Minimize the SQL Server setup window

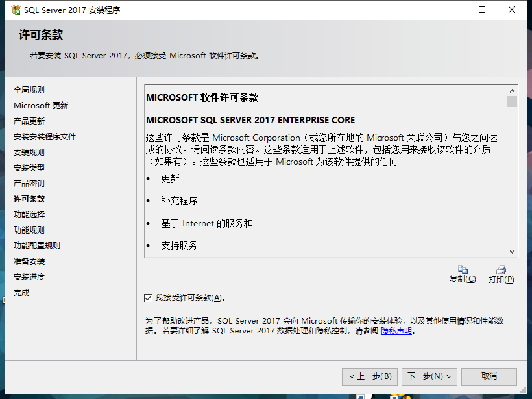coord(452,10)
